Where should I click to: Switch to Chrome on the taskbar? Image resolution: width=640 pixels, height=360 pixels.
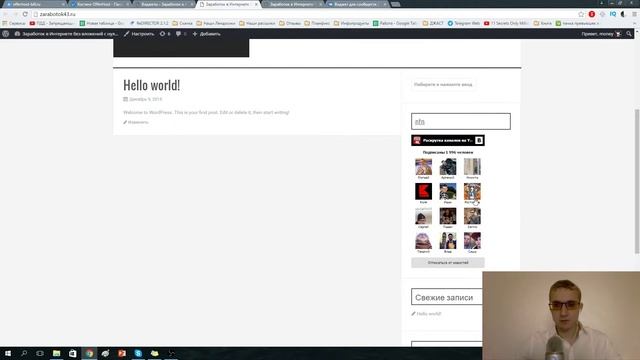coord(89,353)
